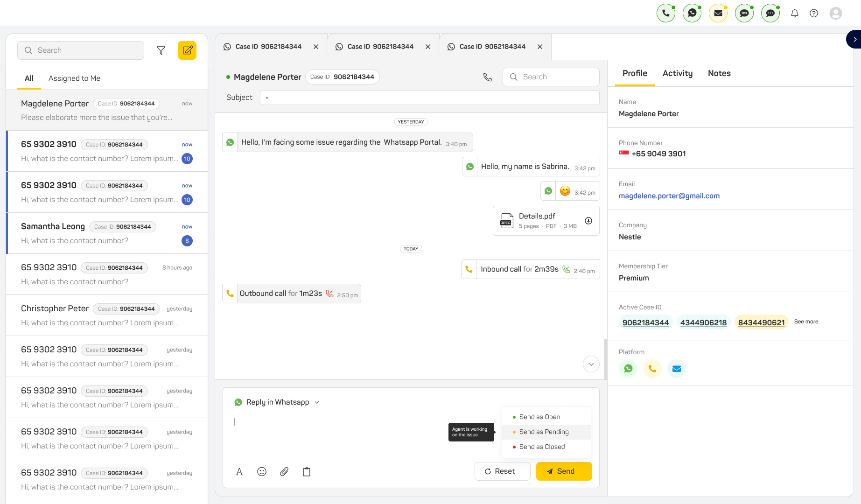Open the magdelene.porter@gmail.com email link
Image resolution: width=861 pixels, height=504 pixels.
pyautogui.click(x=669, y=196)
